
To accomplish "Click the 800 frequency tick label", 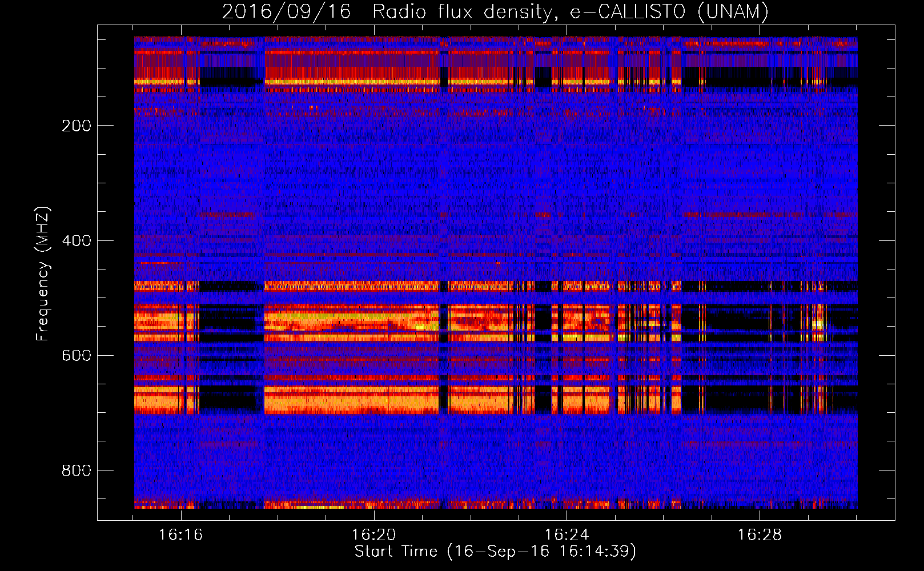I will 77,471.
